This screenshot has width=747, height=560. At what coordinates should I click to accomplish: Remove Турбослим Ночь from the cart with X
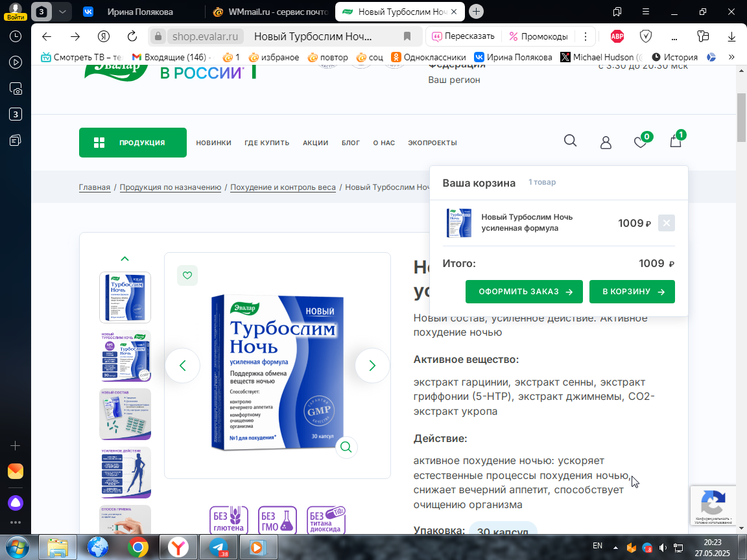coord(667,223)
